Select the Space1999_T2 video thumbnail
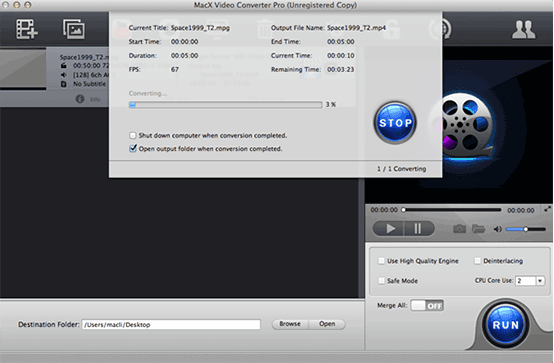Viewport: 554px width, 363px height. (x=23, y=69)
